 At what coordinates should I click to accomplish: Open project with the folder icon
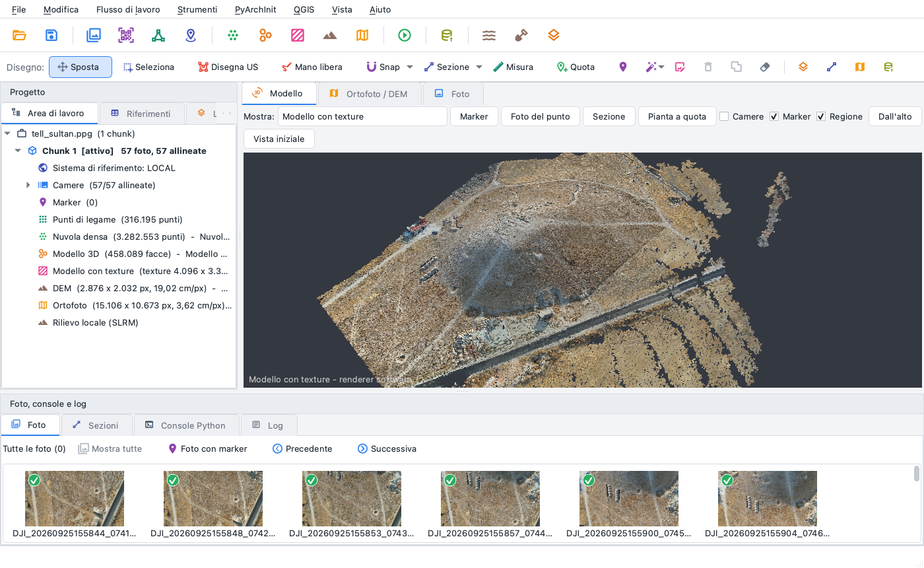[19, 35]
